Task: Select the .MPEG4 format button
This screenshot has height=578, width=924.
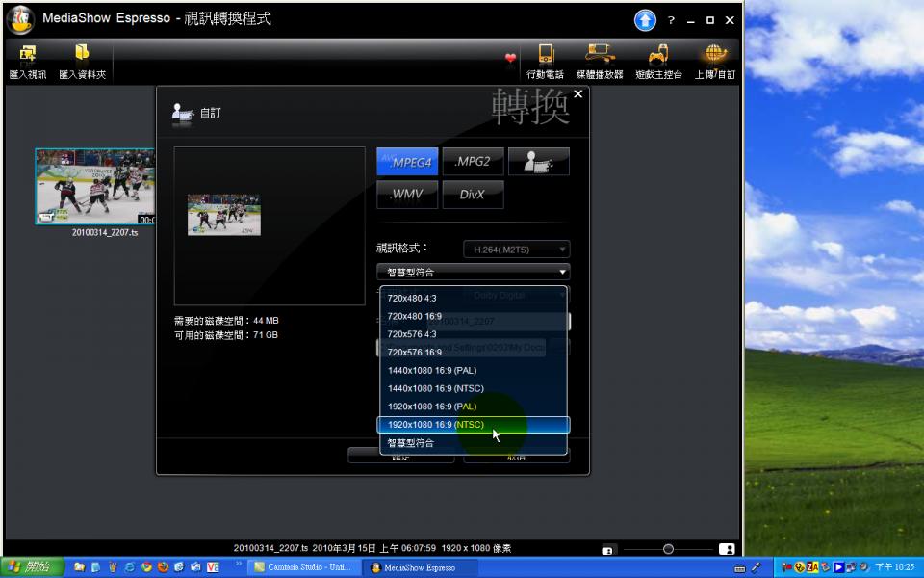Action: pyautogui.click(x=407, y=162)
